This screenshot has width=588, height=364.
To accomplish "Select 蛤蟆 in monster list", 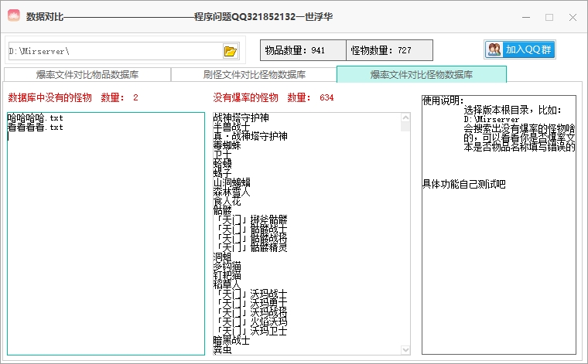I will click(223, 164).
